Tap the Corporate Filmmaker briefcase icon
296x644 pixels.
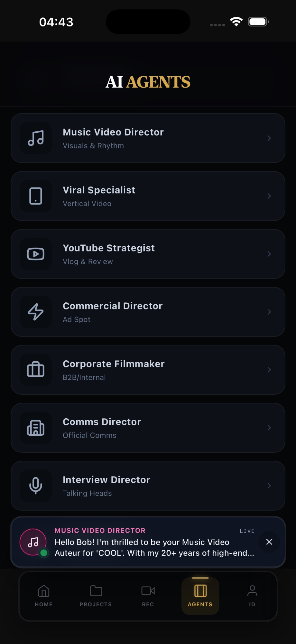click(36, 370)
